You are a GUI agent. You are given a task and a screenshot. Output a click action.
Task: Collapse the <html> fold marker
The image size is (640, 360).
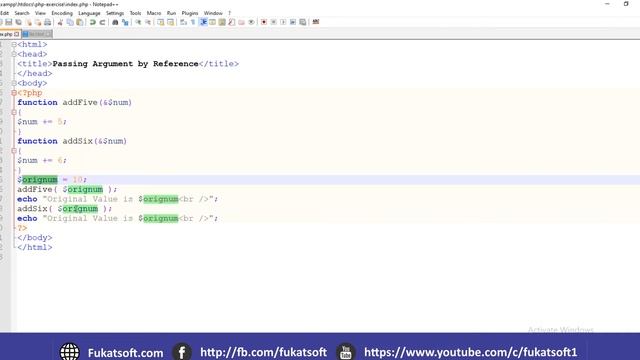tap(14, 44)
